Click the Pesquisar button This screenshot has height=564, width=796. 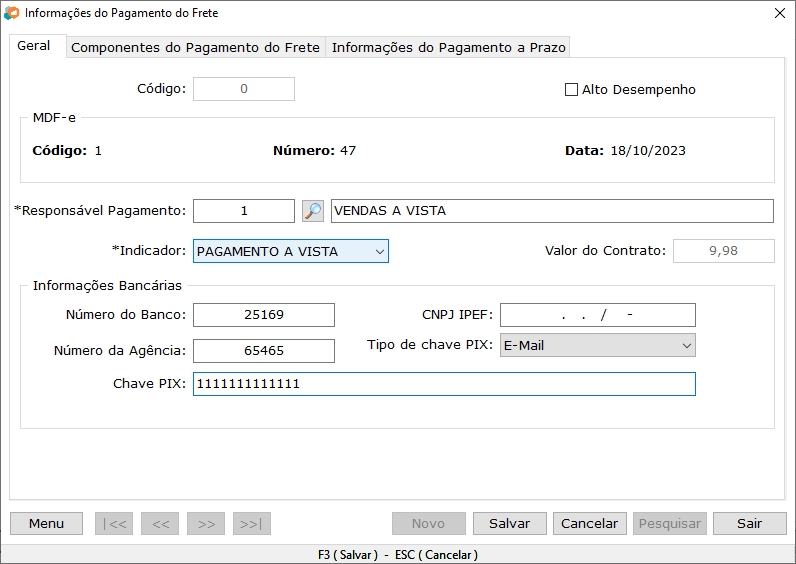670,523
